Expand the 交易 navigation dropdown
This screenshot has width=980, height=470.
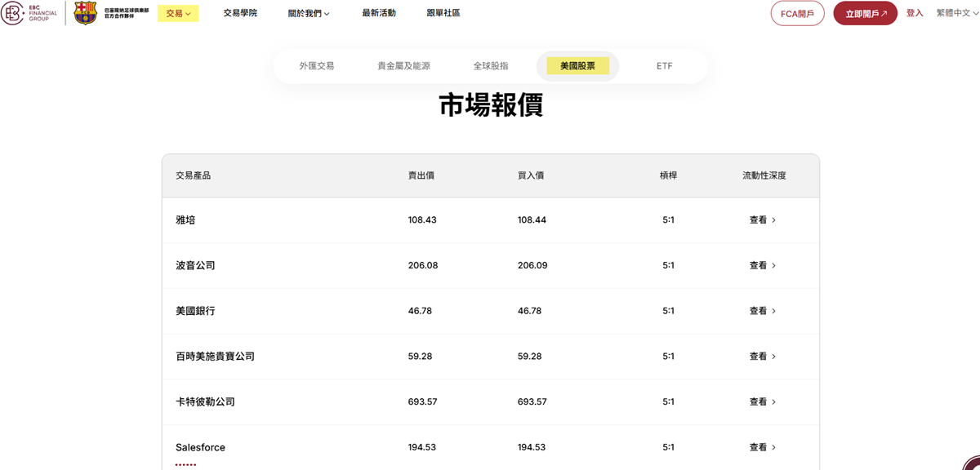tap(178, 13)
